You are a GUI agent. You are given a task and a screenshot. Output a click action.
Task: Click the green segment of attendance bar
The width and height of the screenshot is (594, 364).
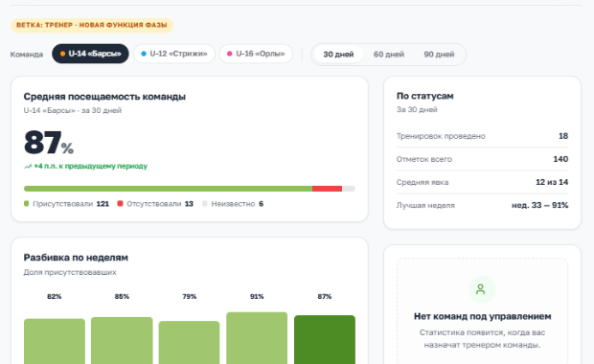click(169, 189)
